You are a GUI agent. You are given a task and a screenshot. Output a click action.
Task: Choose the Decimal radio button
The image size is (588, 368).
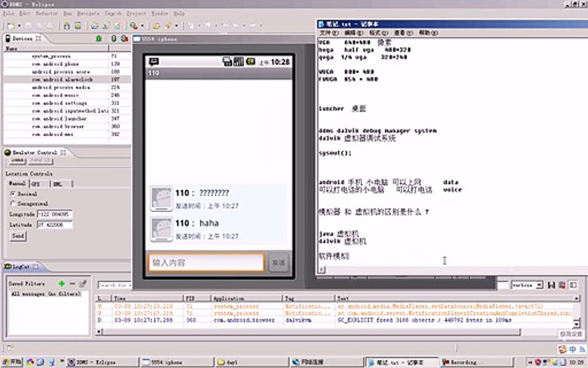13,194
